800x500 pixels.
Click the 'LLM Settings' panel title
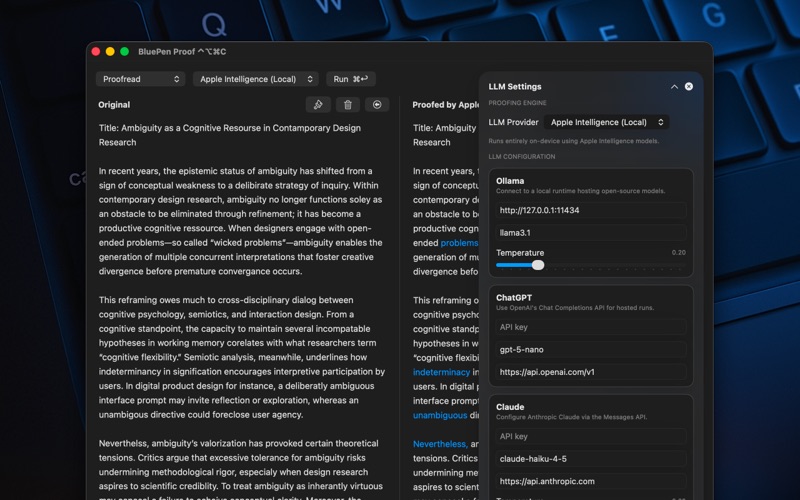(515, 87)
